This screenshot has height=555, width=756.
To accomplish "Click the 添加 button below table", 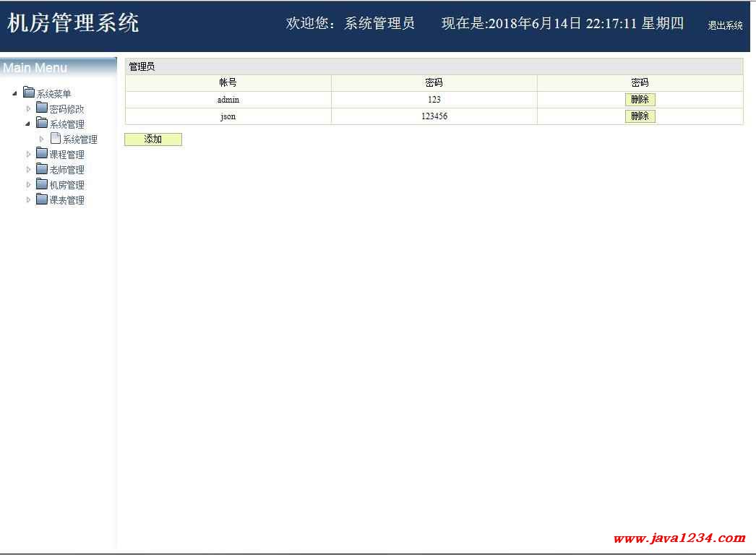I will 153,139.
